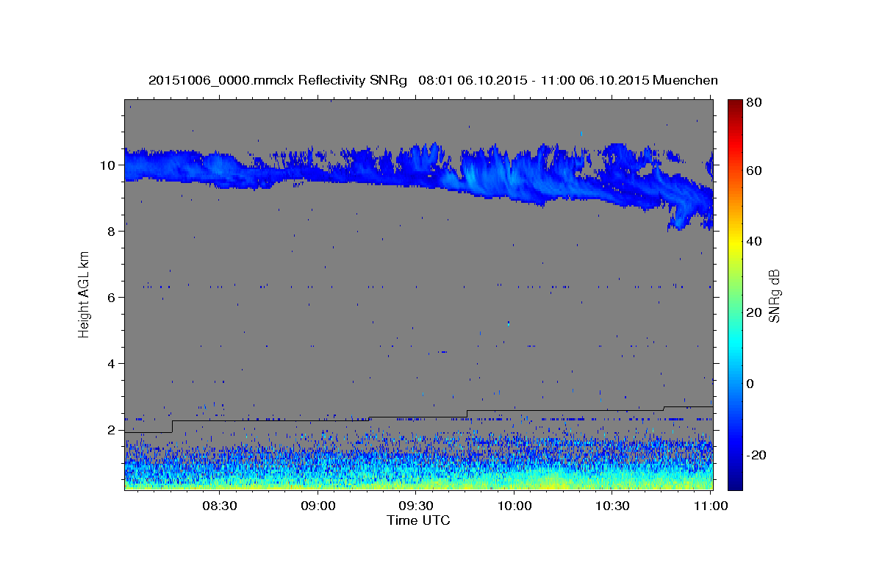882x588 pixels.
Task: Click the plot title text starting '20151006_0000.mmclx'
Action: point(433,80)
